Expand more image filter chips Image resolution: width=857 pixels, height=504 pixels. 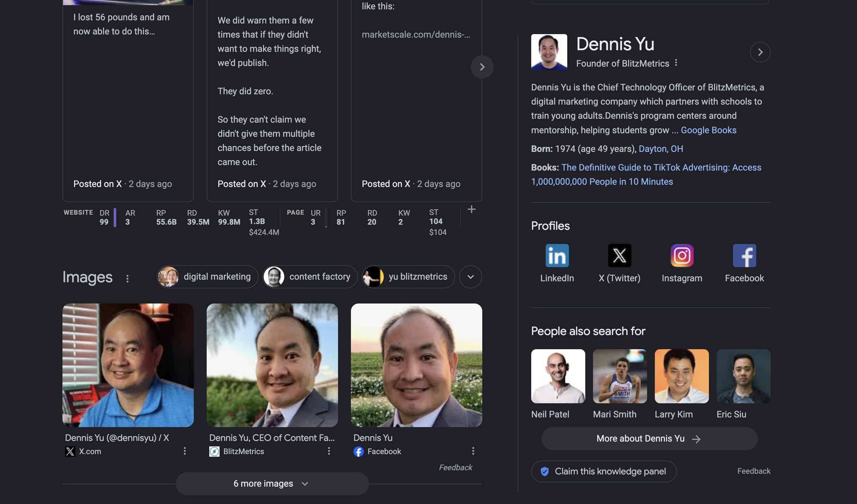click(x=470, y=277)
